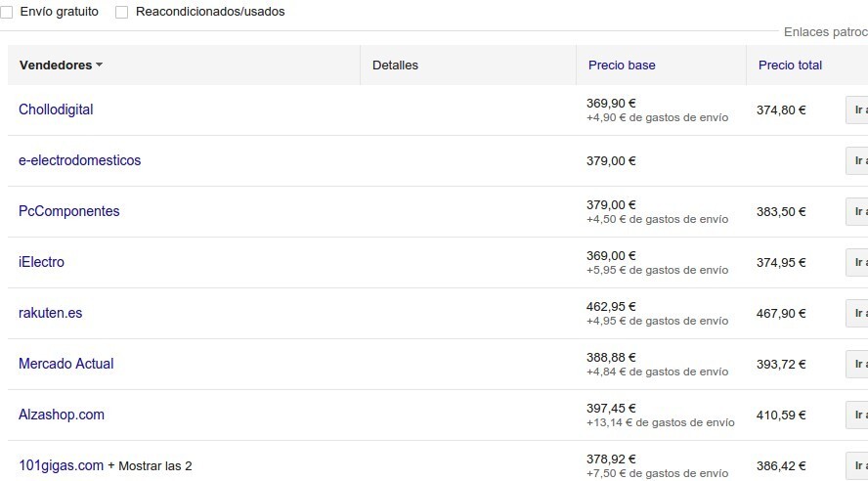Sort sellers by Precio base
Image resolution: width=868 pixels, height=481 pixels.
[622, 66]
